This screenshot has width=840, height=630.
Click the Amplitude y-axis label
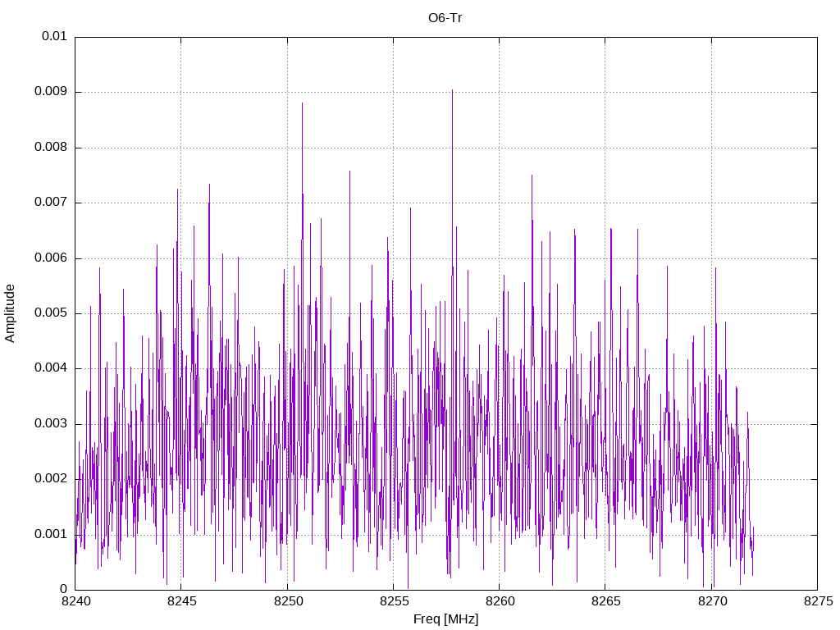pyautogui.click(x=10, y=313)
